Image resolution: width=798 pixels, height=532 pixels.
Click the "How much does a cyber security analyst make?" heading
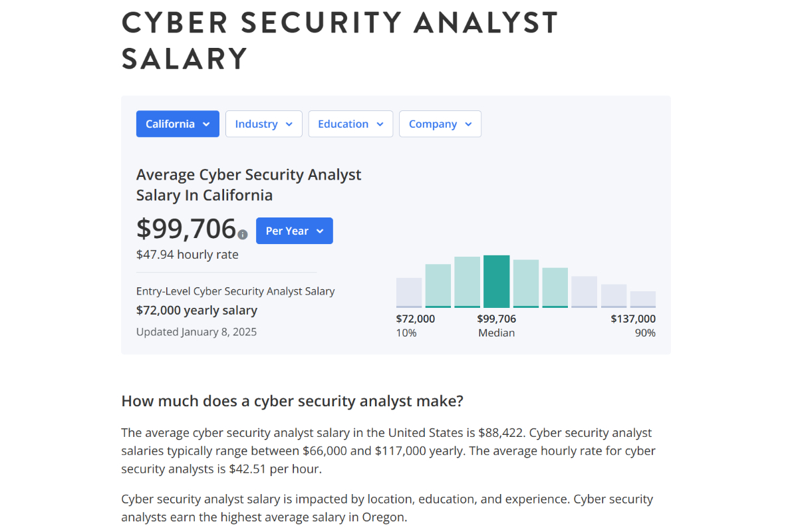pyautogui.click(x=292, y=402)
